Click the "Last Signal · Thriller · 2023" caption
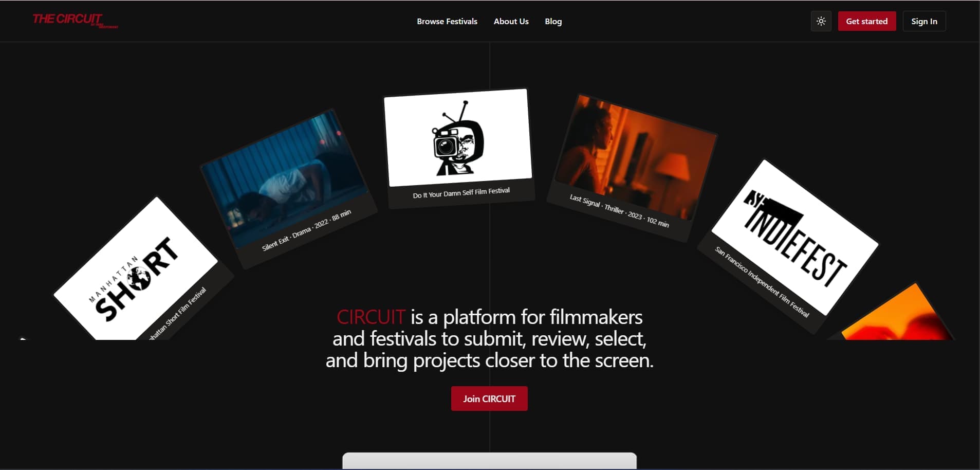The width and height of the screenshot is (980, 470). 619,211
